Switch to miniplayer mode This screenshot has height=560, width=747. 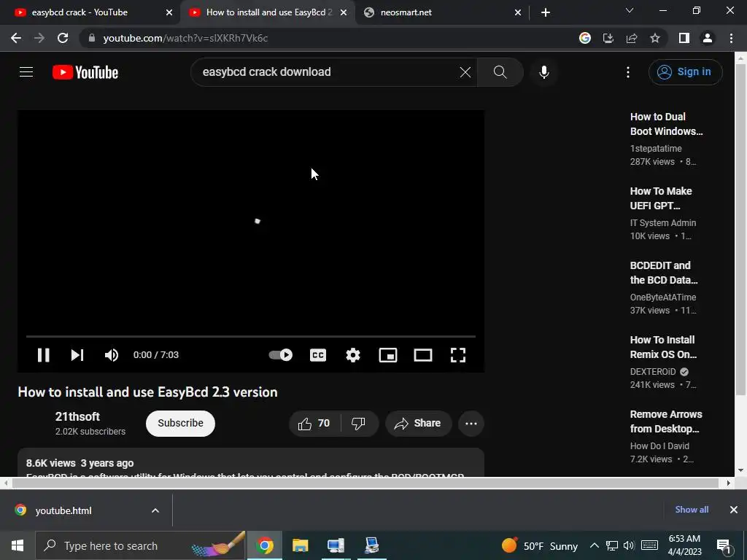[x=388, y=355]
